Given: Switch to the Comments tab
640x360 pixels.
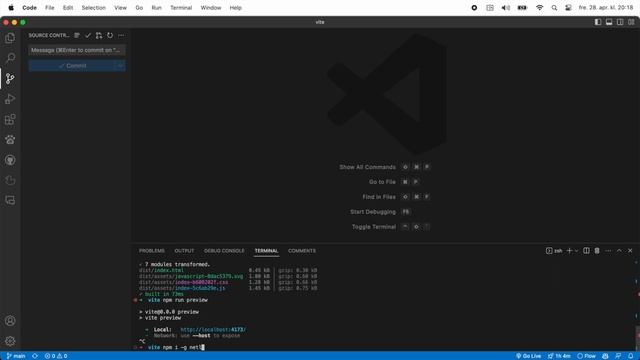Looking at the screenshot, I should pos(302,251).
